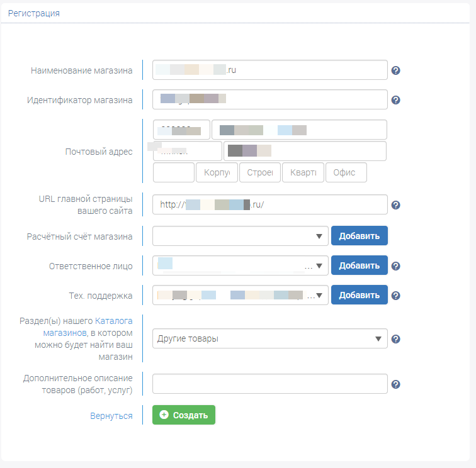
Task: Open the Другие товары catalog dropdown
Action: coord(270,338)
